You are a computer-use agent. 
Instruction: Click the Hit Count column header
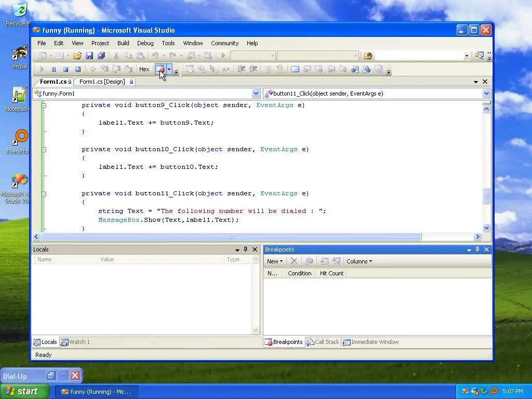[331, 273]
